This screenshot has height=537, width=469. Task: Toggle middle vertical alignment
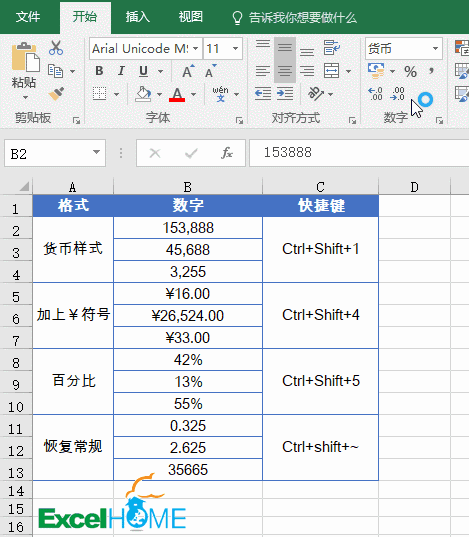[x=285, y=48]
